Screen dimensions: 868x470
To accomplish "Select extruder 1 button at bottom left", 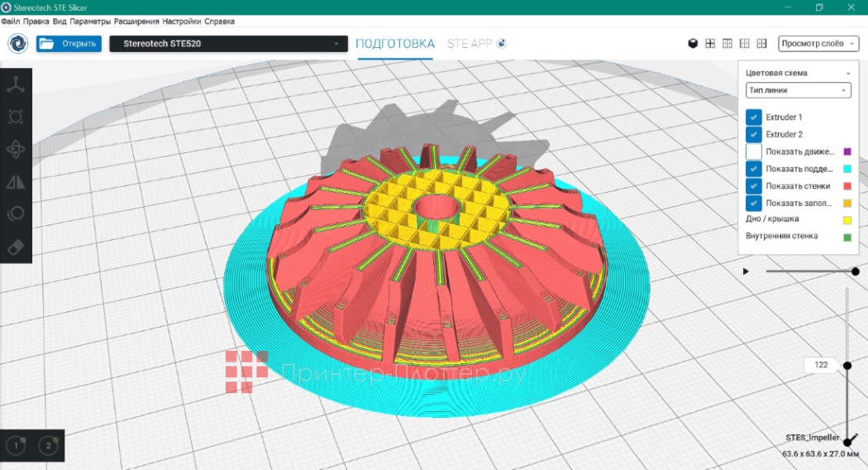I will click(x=16, y=446).
